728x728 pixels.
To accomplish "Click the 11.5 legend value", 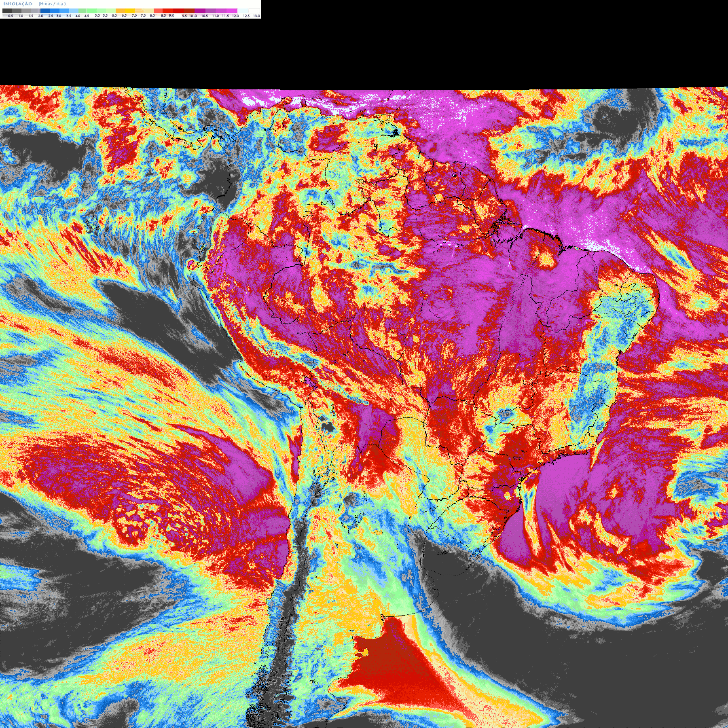I will point(225,16).
